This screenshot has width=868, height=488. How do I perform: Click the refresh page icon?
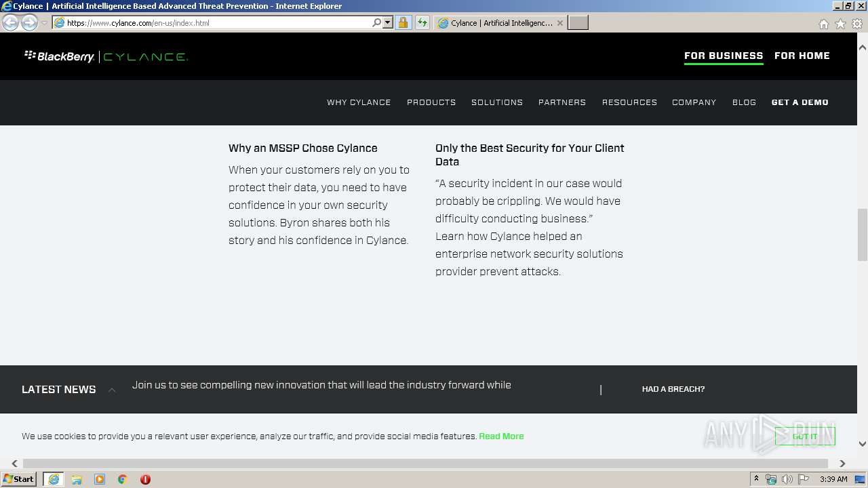[422, 23]
